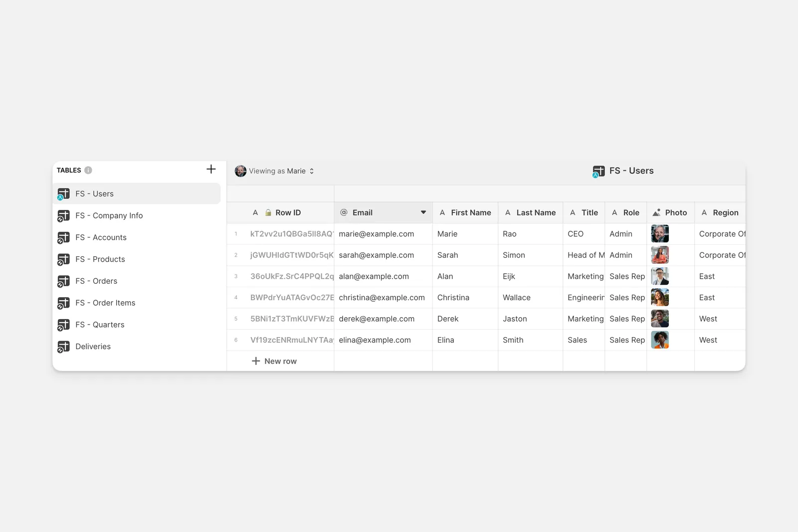The width and height of the screenshot is (798, 532).
Task: Open the FS - Accounts table
Action: 137,238
